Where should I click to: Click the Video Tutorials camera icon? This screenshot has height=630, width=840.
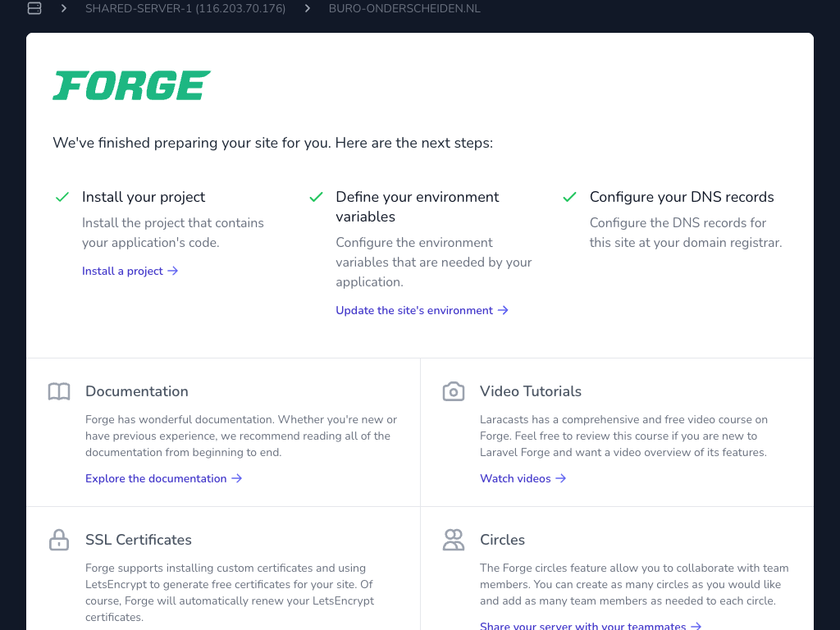454,391
